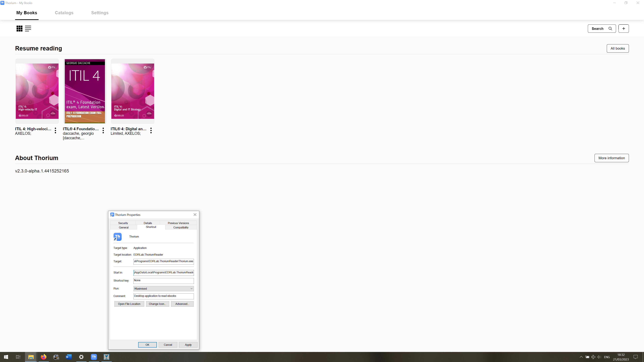Image resolution: width=644 pixels, height=362 pixels.
Task: Open the Settings tab
Action: coord(99,13)
